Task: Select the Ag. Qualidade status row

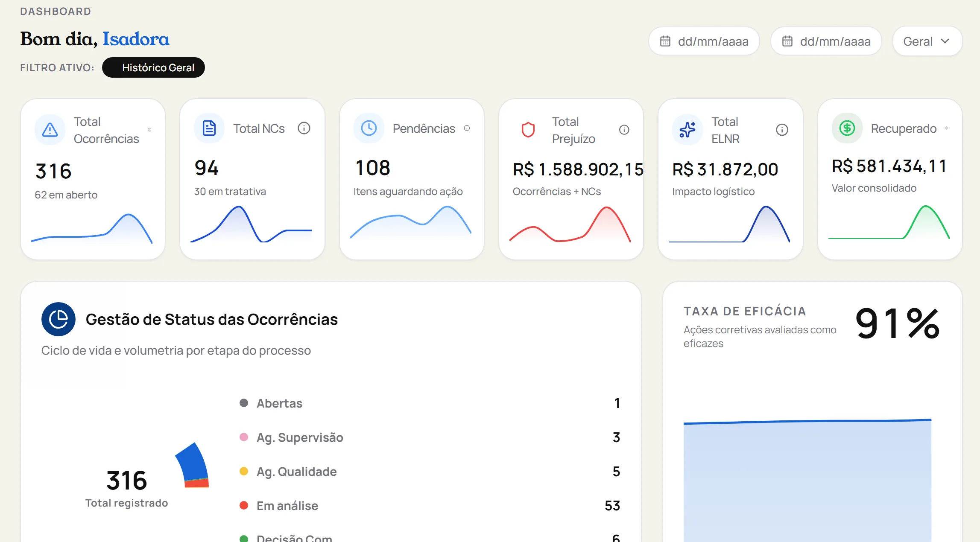Action: (430, 472)
